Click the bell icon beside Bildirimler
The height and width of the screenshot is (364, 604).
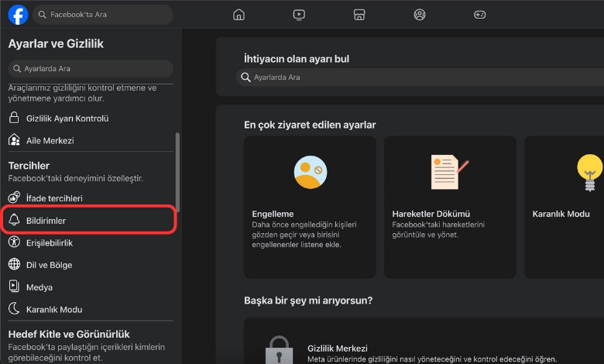(x=14, y=219)
